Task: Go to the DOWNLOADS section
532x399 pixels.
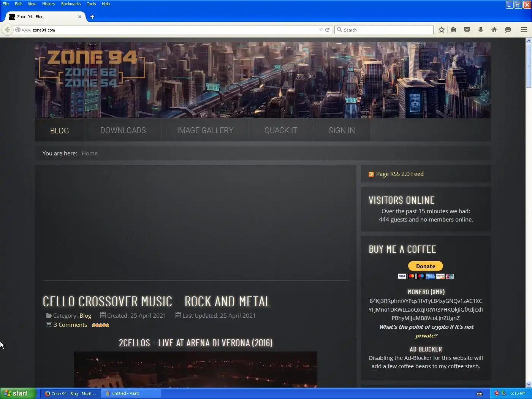Action: (123, 130)
